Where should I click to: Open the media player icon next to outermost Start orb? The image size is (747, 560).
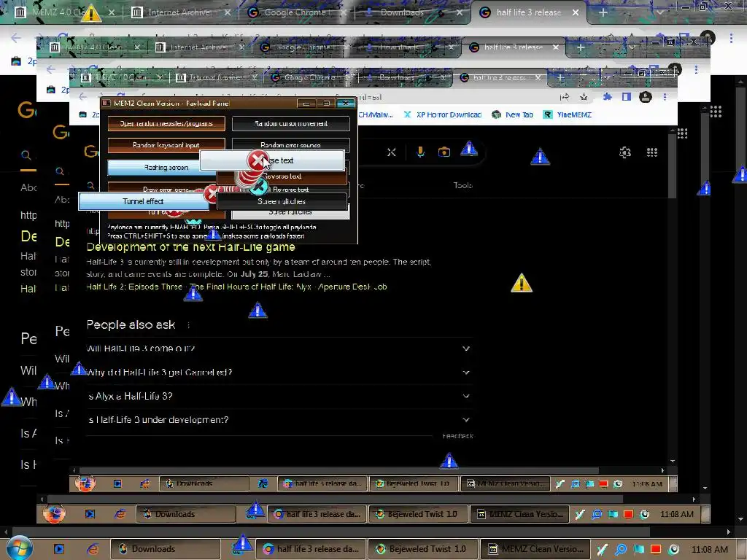coord(59,549)
